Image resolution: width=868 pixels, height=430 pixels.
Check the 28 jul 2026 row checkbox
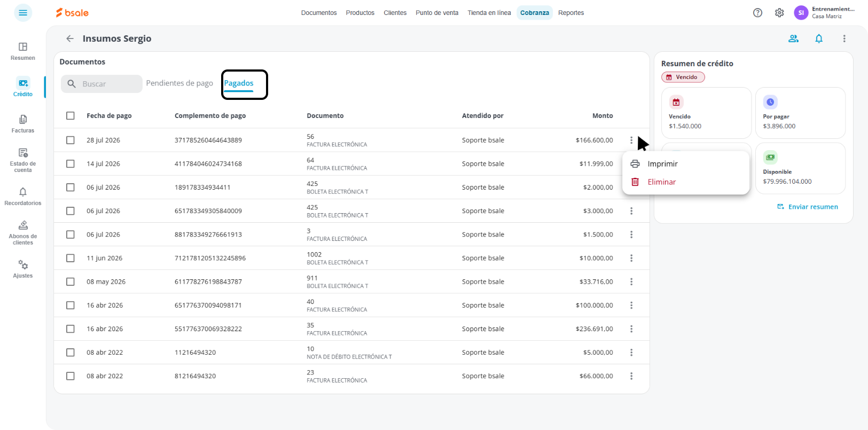71,140
